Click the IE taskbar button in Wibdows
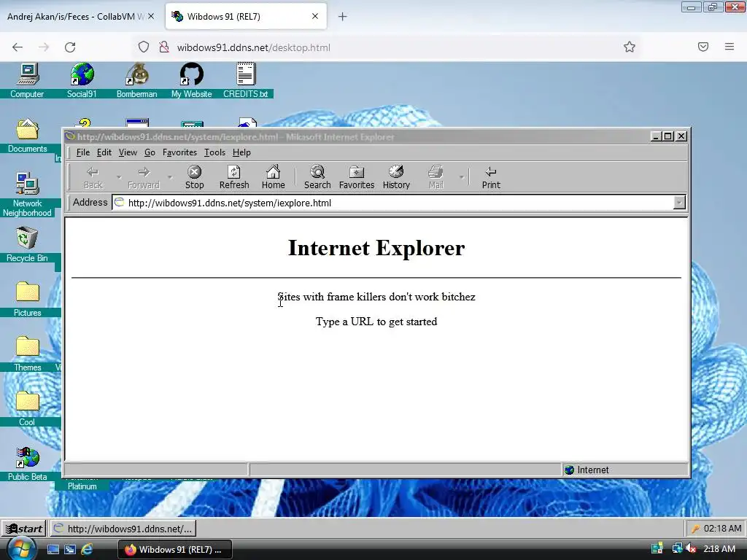Viewport: 747px width, 560px height. pyautogui.click(x=123, y=529)
